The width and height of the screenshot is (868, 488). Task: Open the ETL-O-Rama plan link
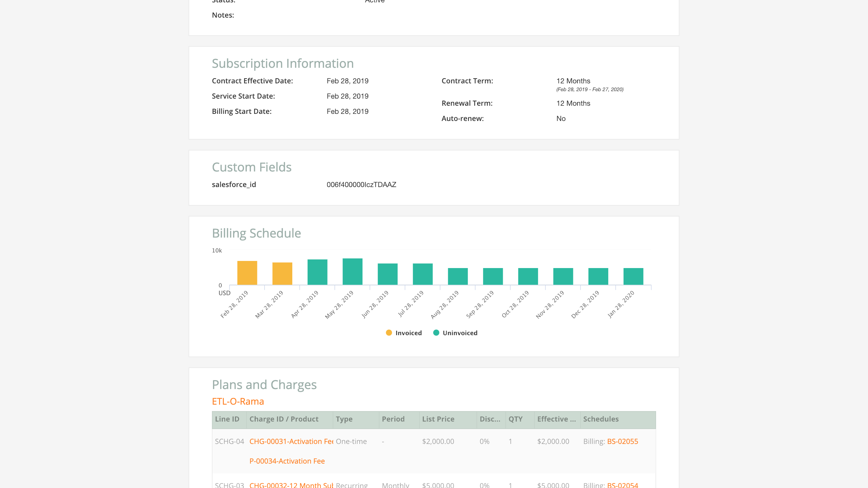(x=238, y=401)
